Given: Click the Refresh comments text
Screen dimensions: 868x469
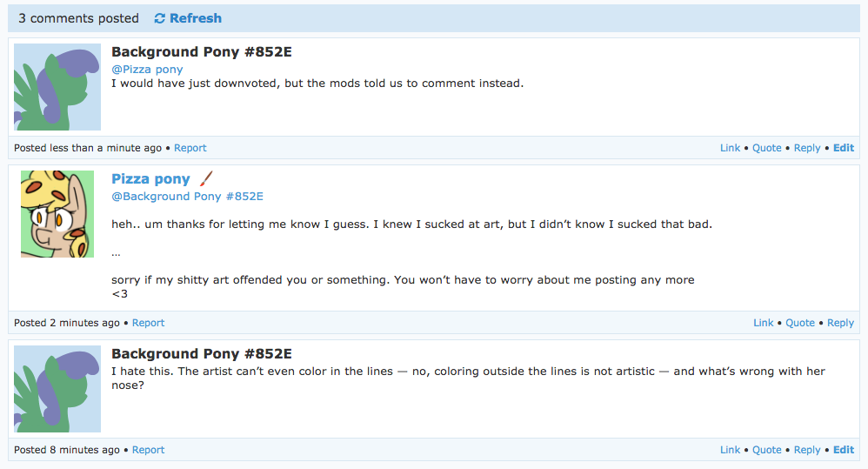Looking at the screenshot, I should click(x=196, y=18).
